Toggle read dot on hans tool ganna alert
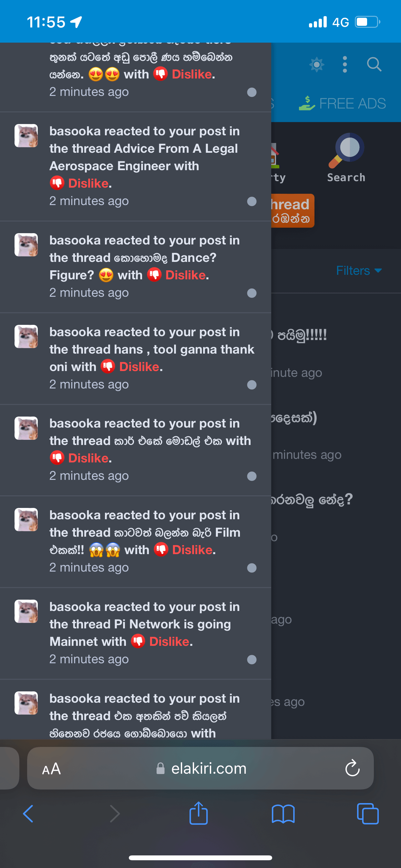Viewport: 401px width, 868px height. point(252,385)
